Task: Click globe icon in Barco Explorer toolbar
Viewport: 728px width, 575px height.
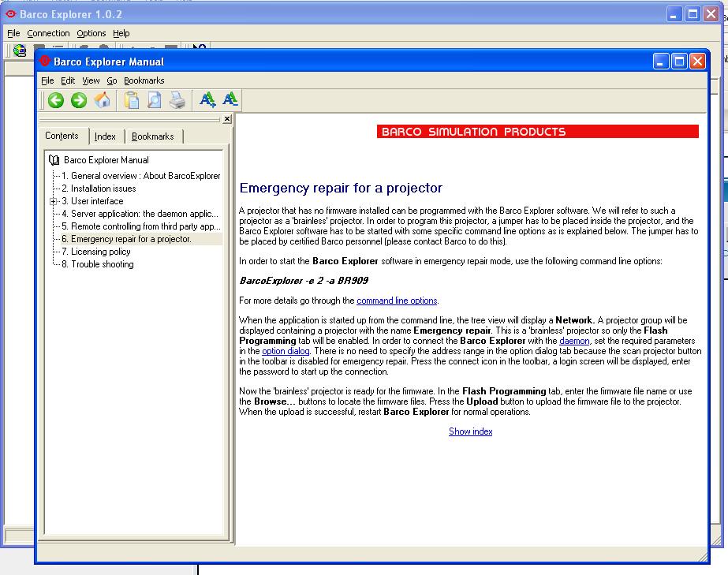Action: pyautogui.click(x=20, y=50)
